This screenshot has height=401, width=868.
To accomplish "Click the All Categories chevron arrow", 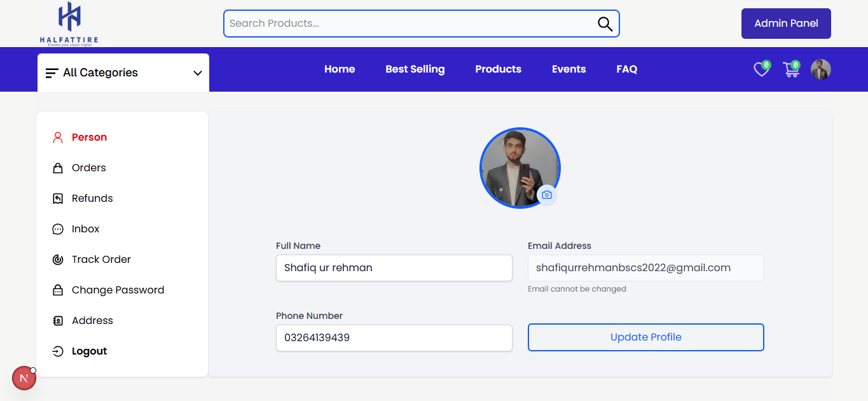I will tap(197, 73).
